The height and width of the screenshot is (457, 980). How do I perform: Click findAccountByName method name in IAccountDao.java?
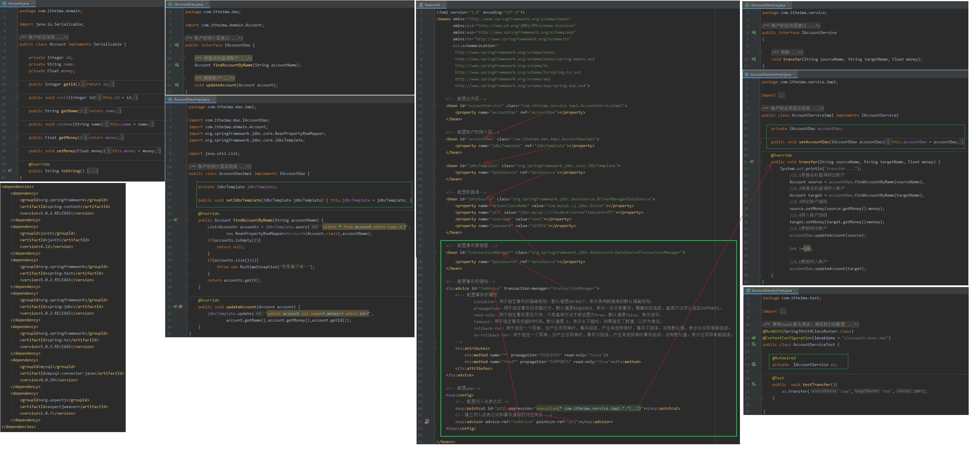click(233, 65)
